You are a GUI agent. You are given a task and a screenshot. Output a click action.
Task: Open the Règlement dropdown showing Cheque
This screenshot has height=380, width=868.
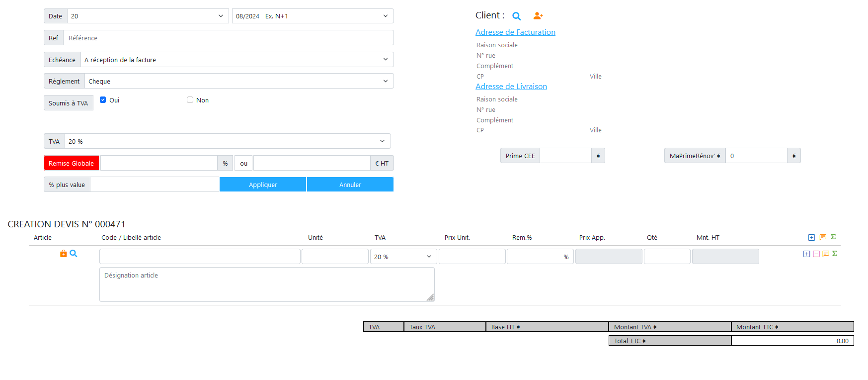(x=239, y=81)
